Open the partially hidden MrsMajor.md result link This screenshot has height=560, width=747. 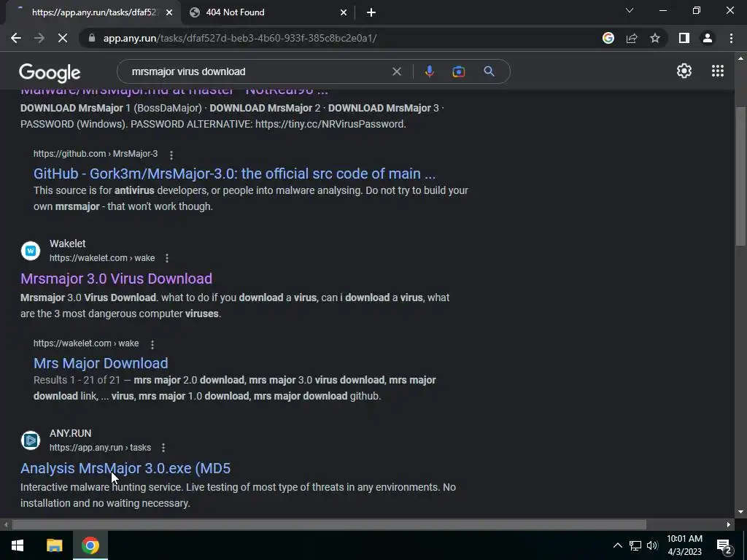(174, 92)
